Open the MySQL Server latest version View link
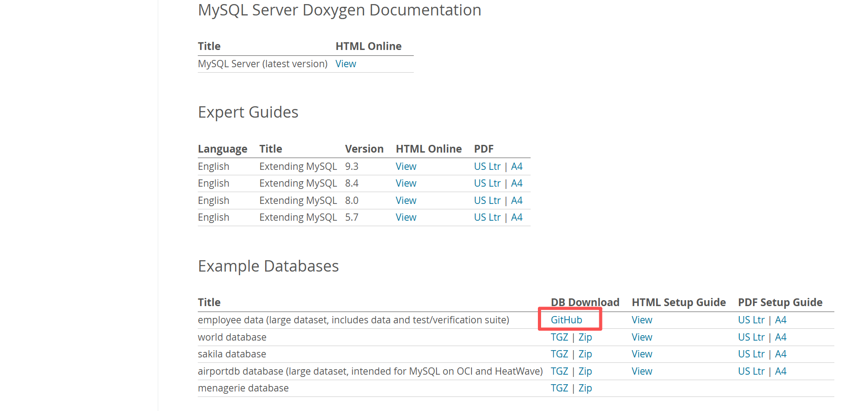 [346, 64]
